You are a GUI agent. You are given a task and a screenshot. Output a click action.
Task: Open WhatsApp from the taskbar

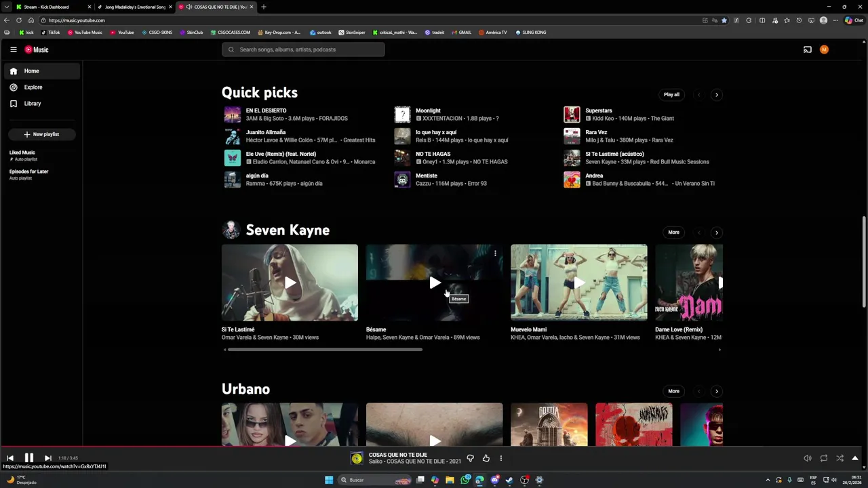(x=465, y=480)
